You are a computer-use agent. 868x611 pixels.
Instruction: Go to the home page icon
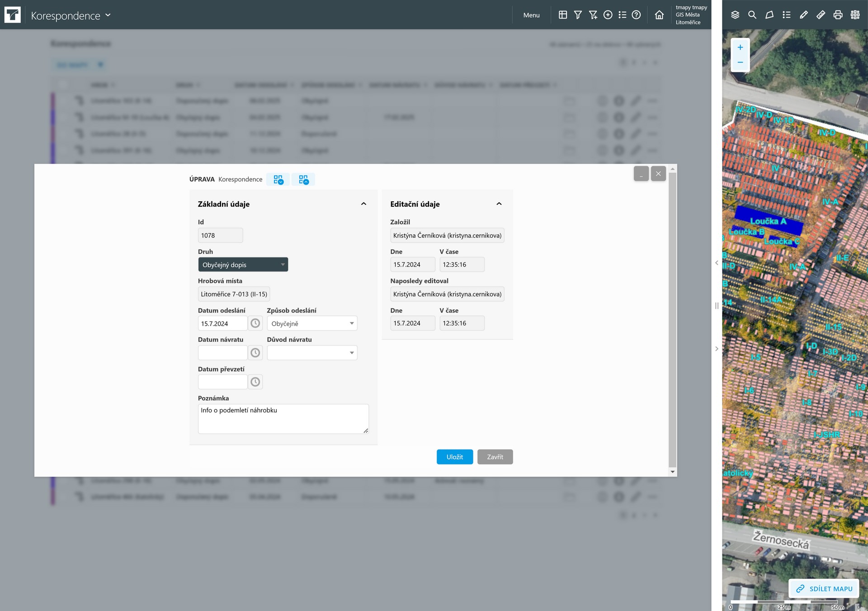(659, 15)
